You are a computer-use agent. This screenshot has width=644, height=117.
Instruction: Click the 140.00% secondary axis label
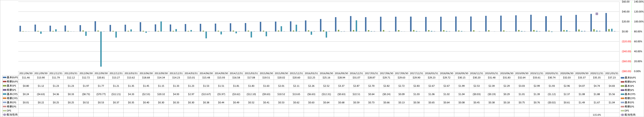[639, 2]
